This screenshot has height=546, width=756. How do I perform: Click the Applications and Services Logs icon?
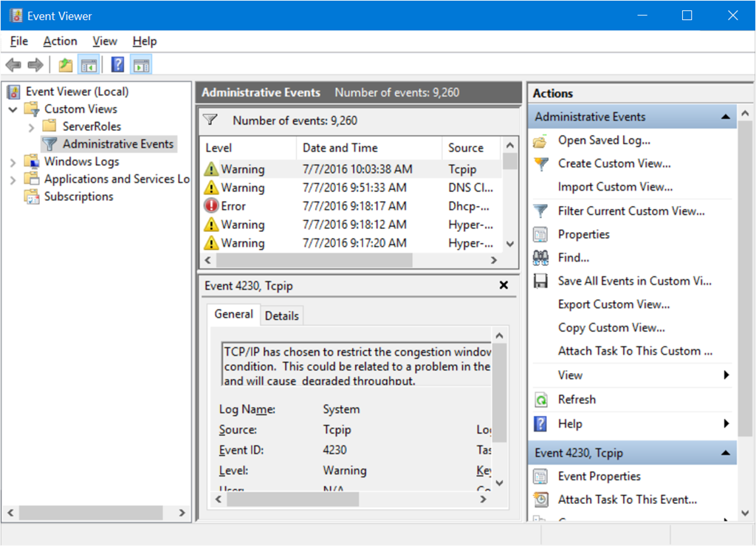(32, 179)
